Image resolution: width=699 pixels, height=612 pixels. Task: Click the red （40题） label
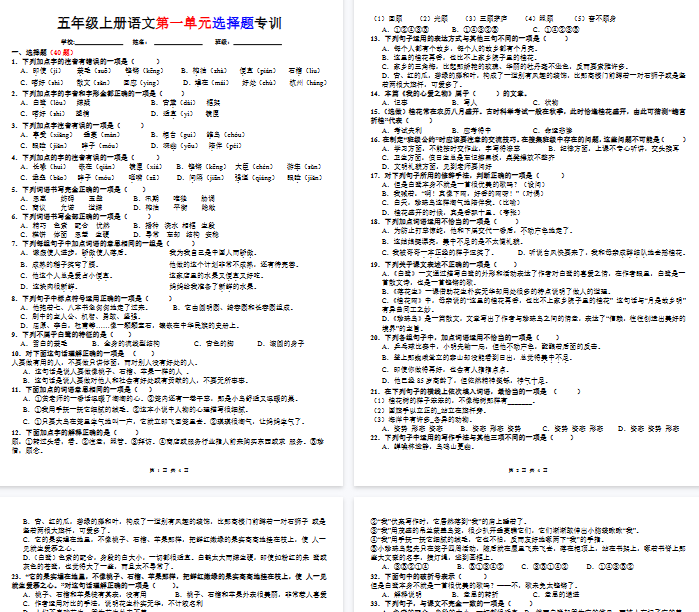tap(60, 51)
